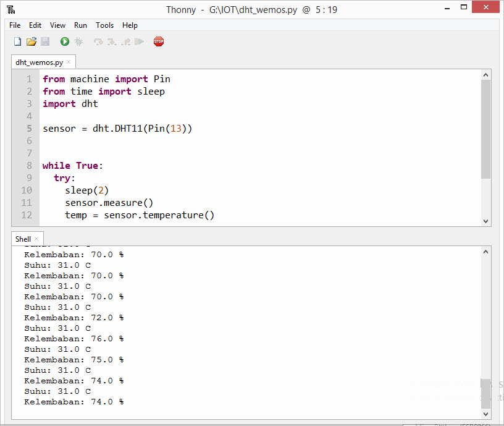Stop the running script with the red Stop icon

[x=159, y=41]
